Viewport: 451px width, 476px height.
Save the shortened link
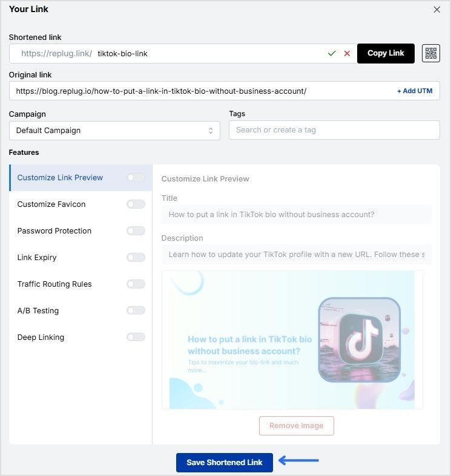[224, 462]
